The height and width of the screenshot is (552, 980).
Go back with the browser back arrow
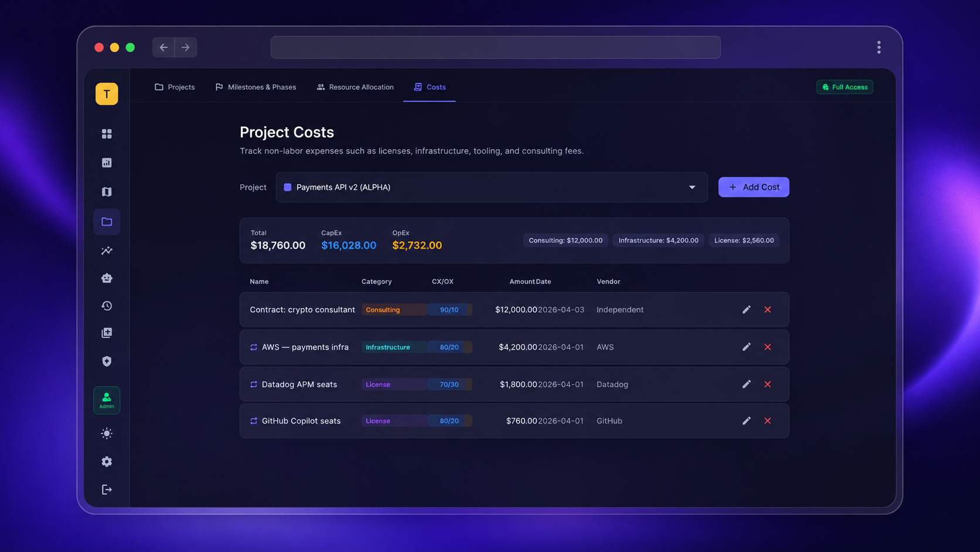click(164, 48)
